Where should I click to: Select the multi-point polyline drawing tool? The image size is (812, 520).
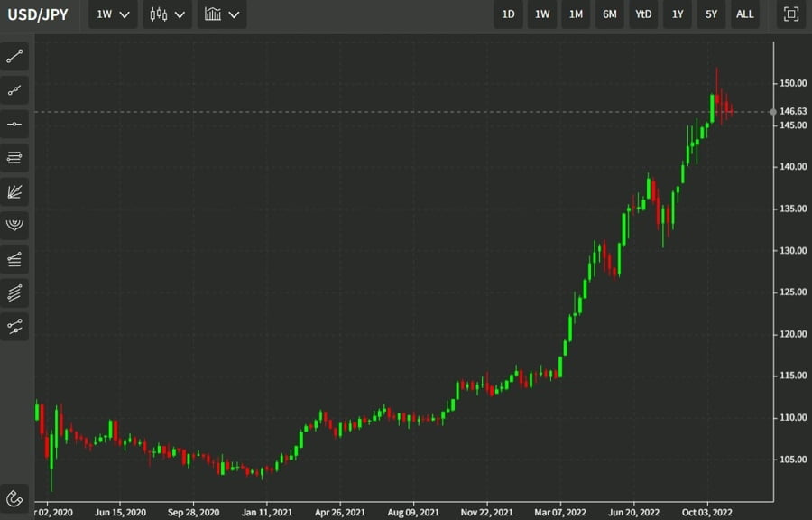pyautogui.click(x=14, y=90)
